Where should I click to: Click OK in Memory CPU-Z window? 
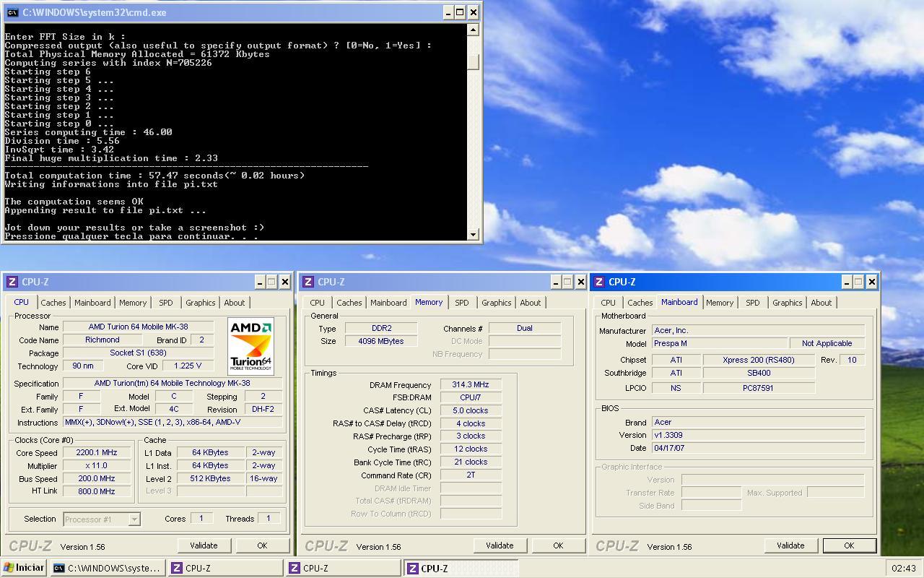pyautogui.click(x=558, y=545)
